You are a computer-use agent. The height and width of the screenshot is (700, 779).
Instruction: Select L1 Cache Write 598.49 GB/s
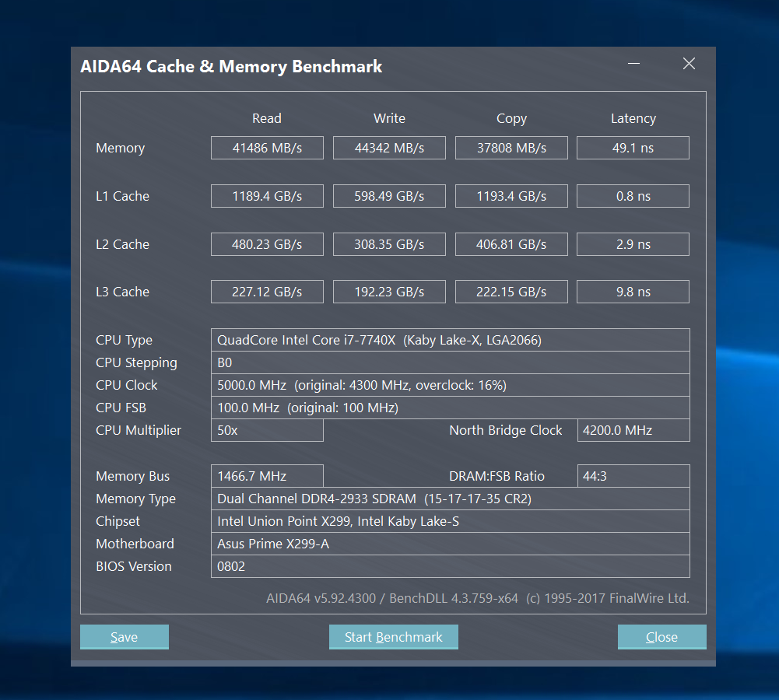(389, 196)
